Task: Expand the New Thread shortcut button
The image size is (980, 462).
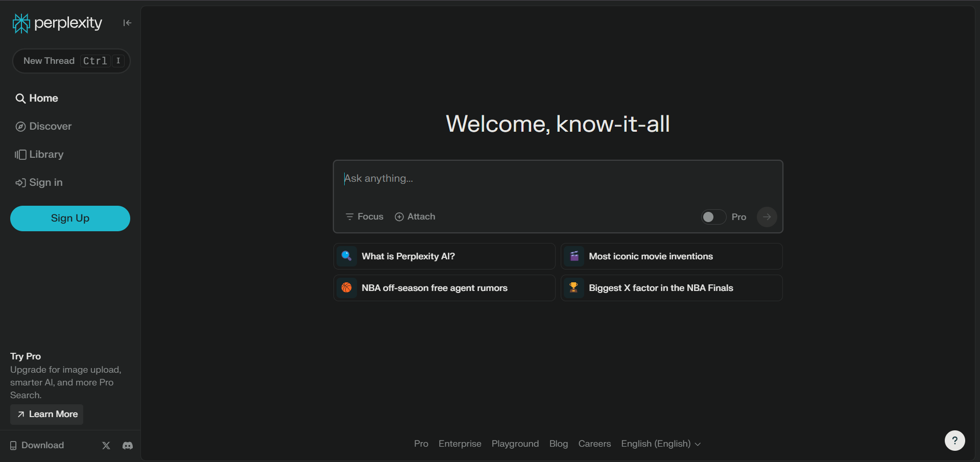Action: pos(71,61)
